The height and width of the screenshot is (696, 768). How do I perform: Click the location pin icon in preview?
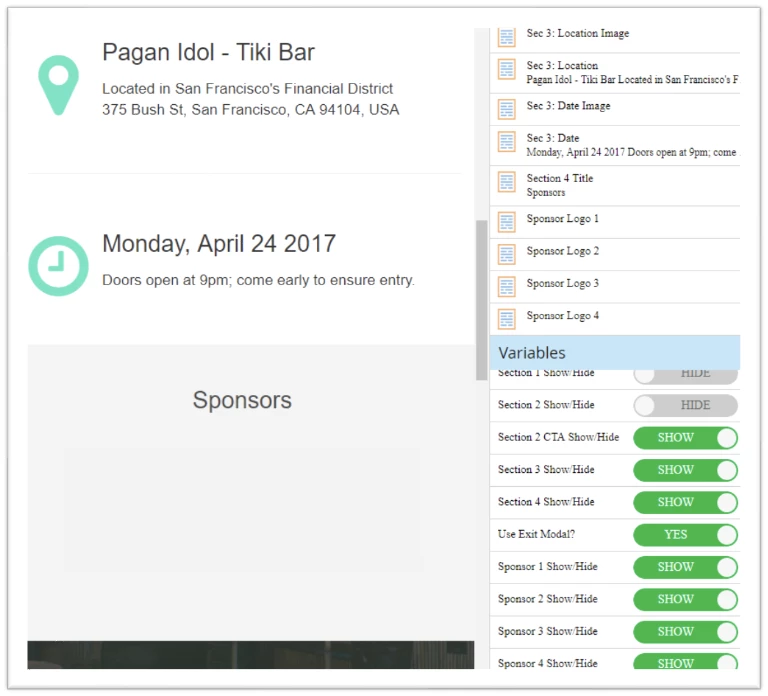(58, 85)
